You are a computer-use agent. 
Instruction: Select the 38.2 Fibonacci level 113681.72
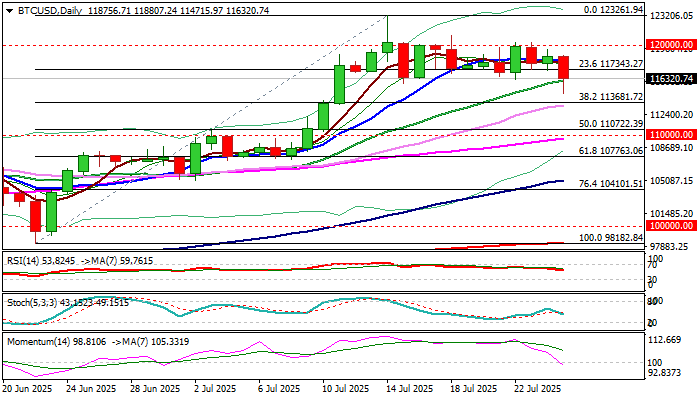pos(611,97)
